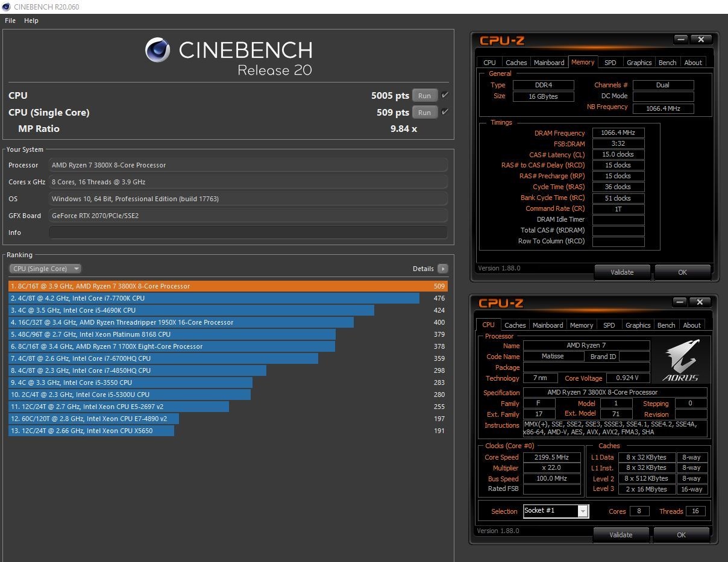Select the Ryzen 7 3800X ranking row
Image resolution: width=728 pixels, height=562 pixels.
pos(228,286)
